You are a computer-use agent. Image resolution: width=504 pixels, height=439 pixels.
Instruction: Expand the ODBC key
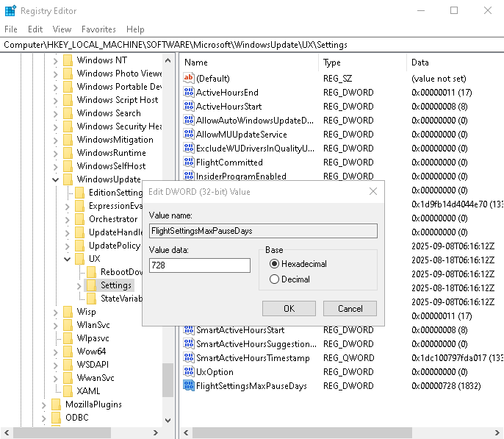44,418
